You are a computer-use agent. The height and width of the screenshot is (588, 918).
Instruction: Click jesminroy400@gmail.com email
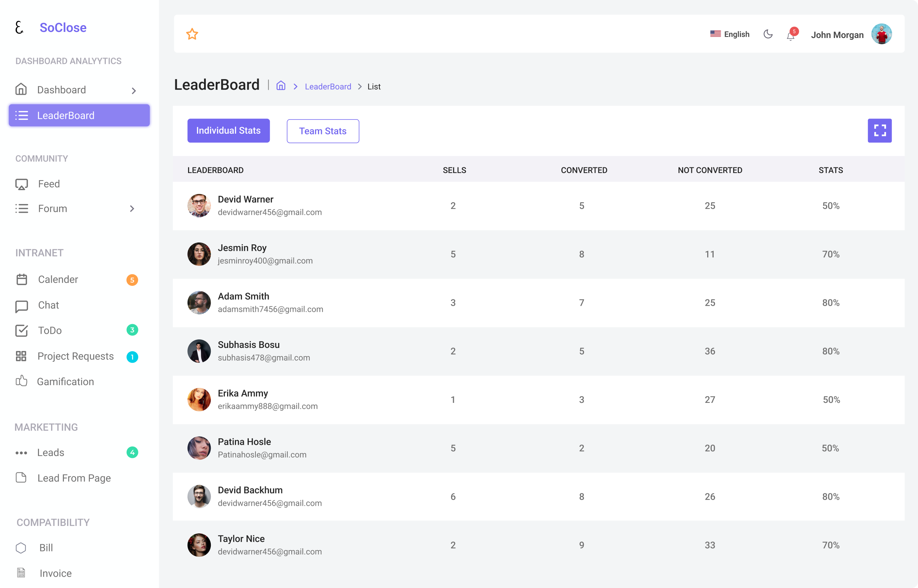265,261
